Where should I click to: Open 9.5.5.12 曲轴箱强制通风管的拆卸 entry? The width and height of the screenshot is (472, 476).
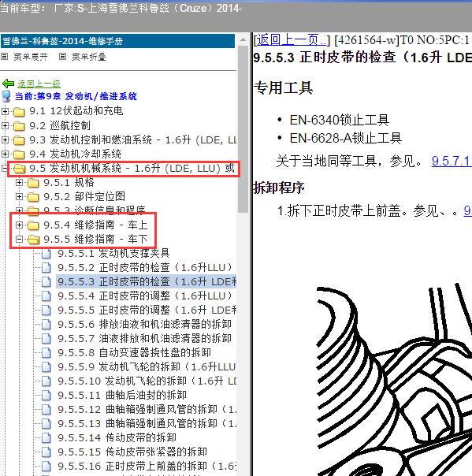click(147, 410)
